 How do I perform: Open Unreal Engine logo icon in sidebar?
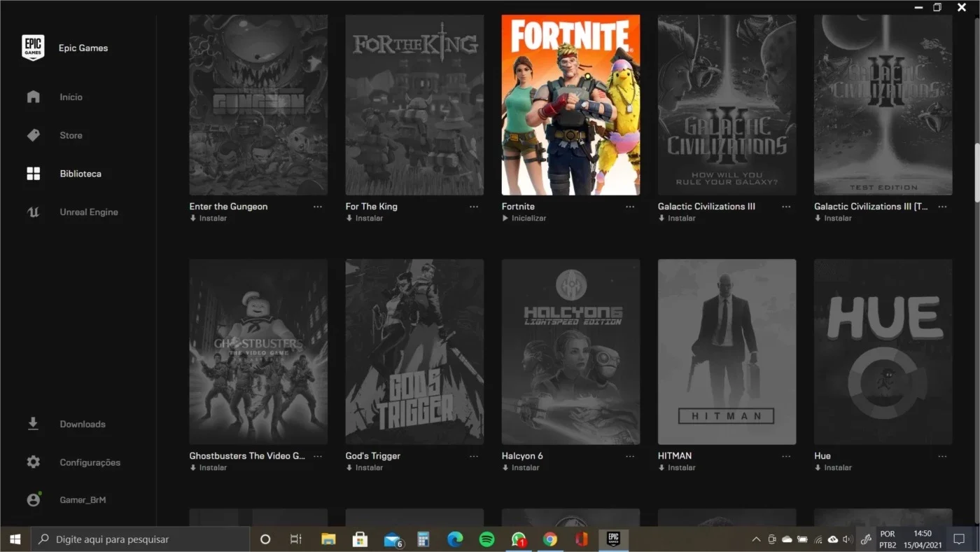33,212
